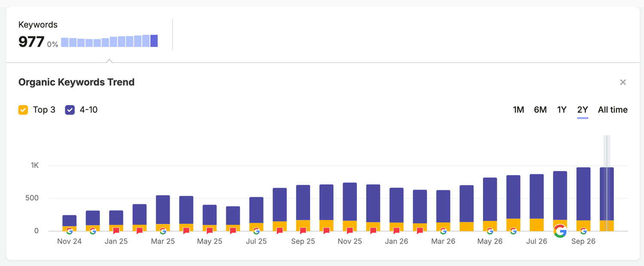The width and height of the screenshot is (644, 266).
Task: Click the 500 axis label
Action: (x=32, y=198)
